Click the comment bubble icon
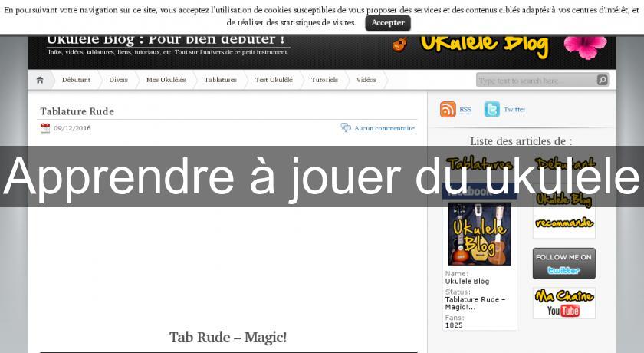Image resolution: width=644 pixels, height=353 pixels. [346, 128]
